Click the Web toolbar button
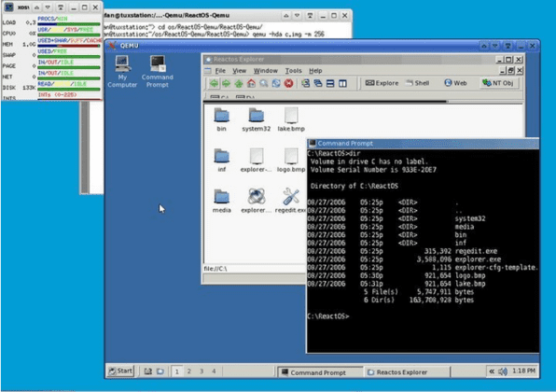556x392 pixels. 455,83
